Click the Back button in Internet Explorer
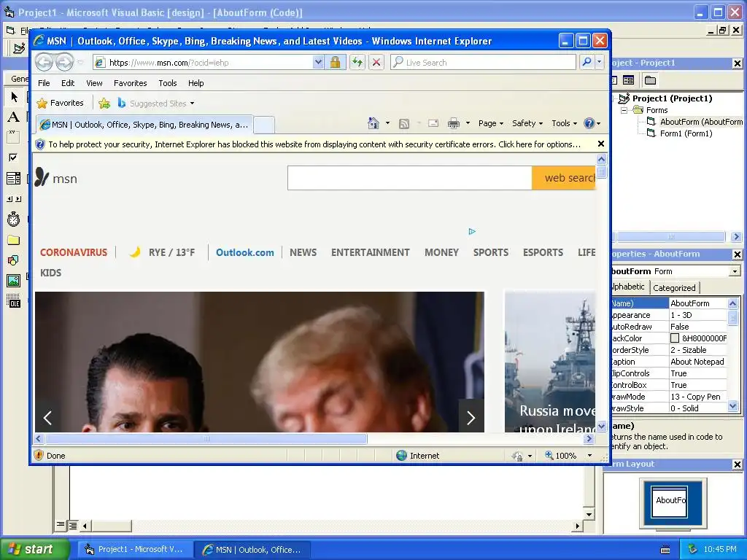 [44, 62]
